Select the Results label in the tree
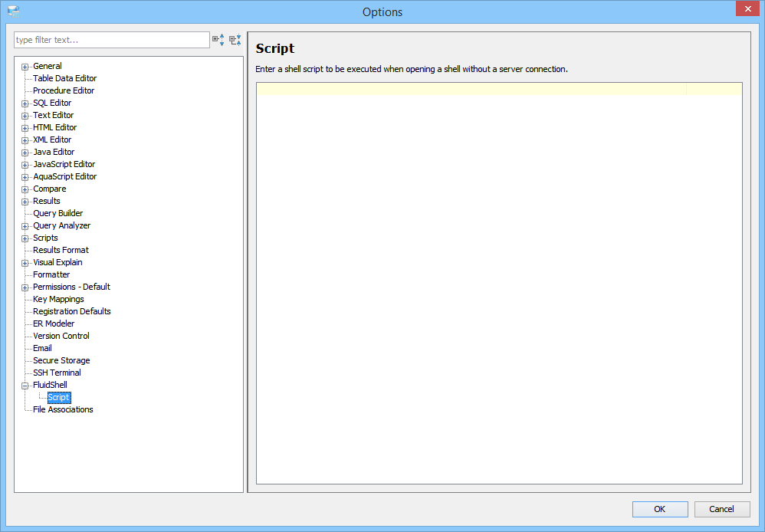 [x=46, y=201]
